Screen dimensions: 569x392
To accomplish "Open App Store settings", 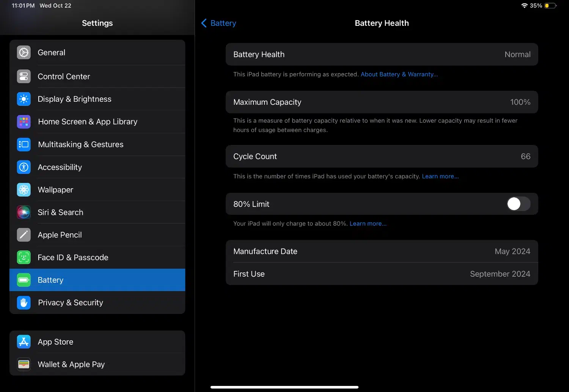I will pyautogui.click(x=97, y=342).
